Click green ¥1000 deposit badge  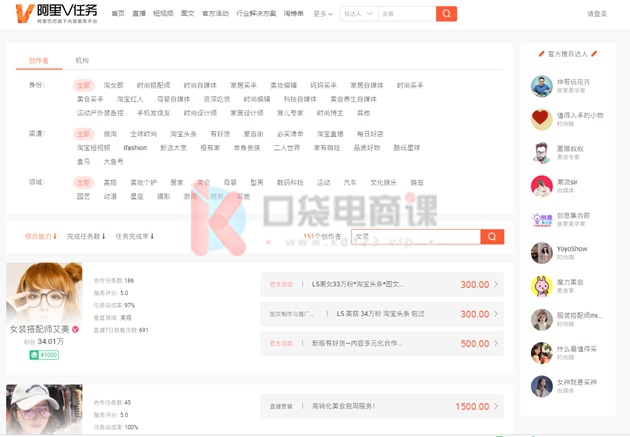click(x=44, y=355)
